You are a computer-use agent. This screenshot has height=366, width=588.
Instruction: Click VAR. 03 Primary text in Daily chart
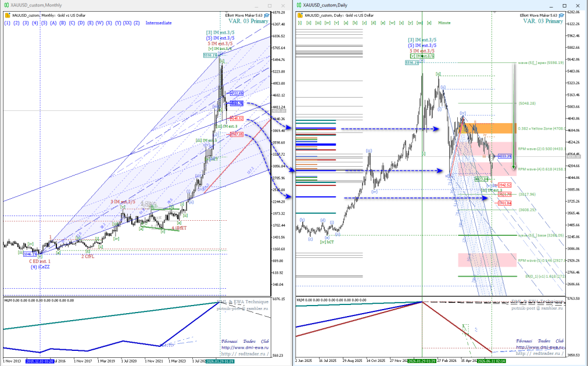point(543,21)
